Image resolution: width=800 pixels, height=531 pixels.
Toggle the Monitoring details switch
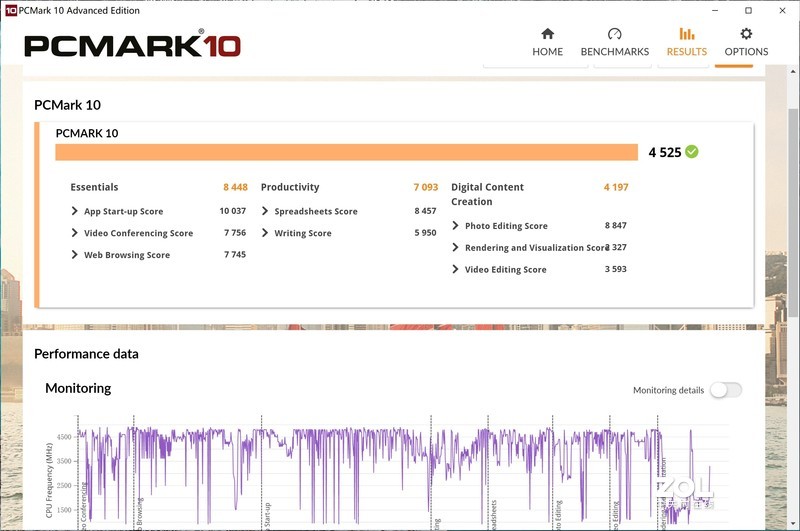(x=726, y=390)
